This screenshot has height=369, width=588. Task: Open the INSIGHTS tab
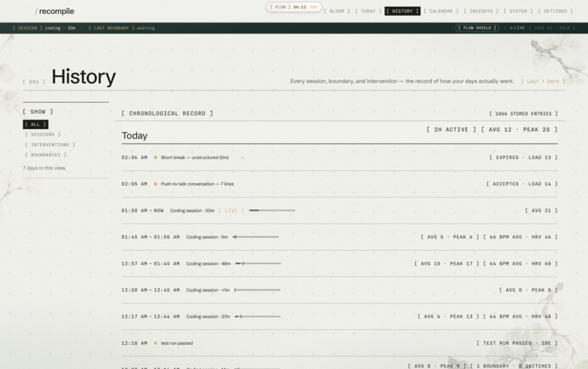click(481, 11)
